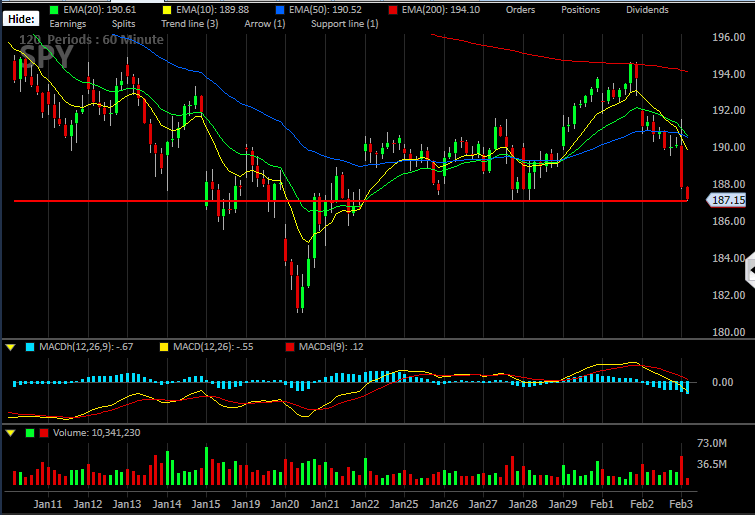Toggle EMA(10): 189.88 indicator label
Image resolution: width=755 pixels, height=515 pixels.
click(x=212, y=10)
